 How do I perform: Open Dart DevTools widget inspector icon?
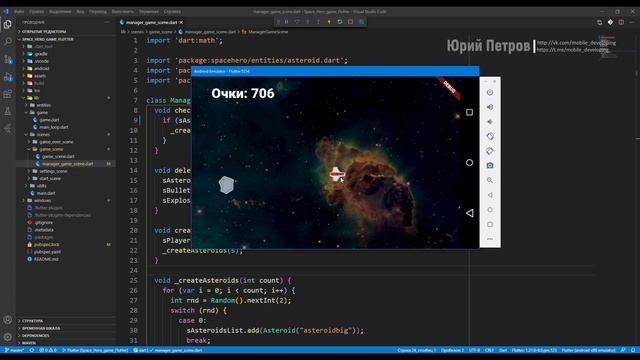coord(361,22)
